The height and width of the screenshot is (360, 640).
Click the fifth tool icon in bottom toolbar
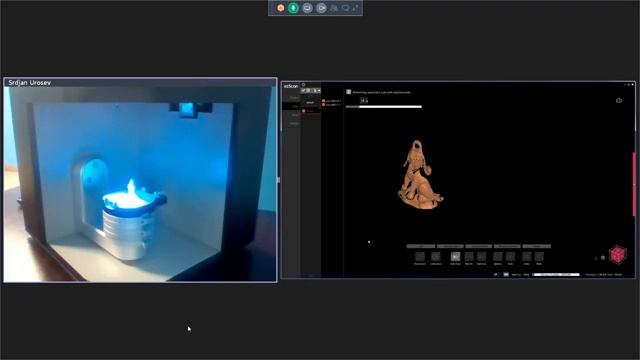[x=482, y=256]
